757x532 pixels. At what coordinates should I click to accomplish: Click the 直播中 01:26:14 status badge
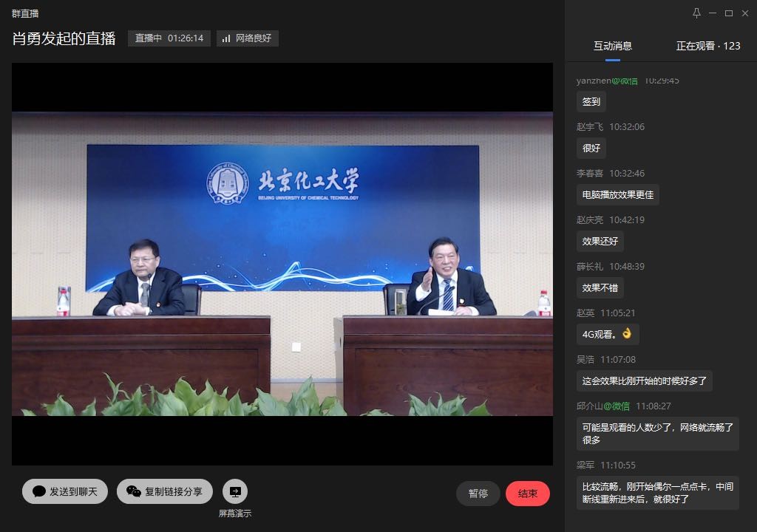point(169,38)
